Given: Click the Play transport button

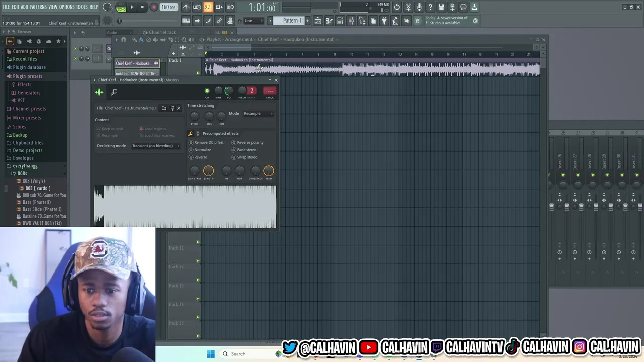Looking at the screenshot, I should 132,7.
